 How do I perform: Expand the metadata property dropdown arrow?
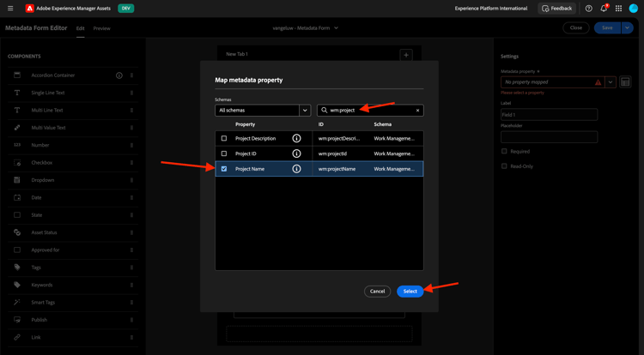click(611, 82)
